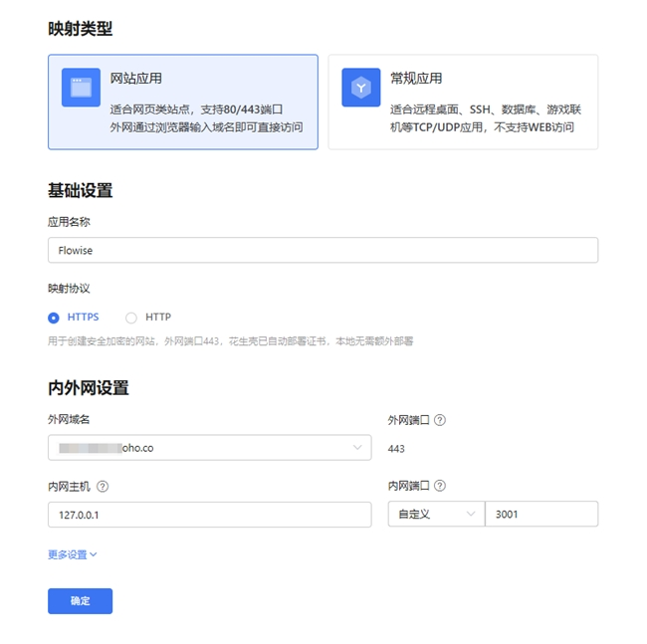
Task: Click the 内网主机 field showing 127.0.0.1
Action: [x=209, y=515]
